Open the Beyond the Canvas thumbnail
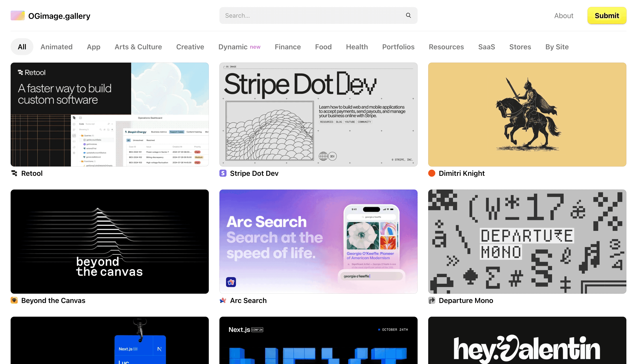The image size is (637, 364). [x=109, y=241]
